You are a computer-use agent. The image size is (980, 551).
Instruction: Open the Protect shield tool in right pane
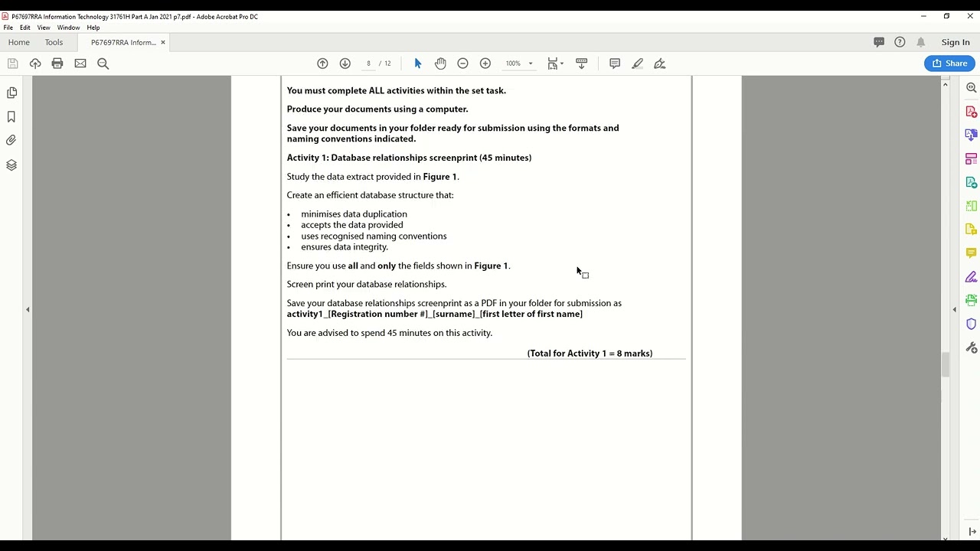point(972,324)
